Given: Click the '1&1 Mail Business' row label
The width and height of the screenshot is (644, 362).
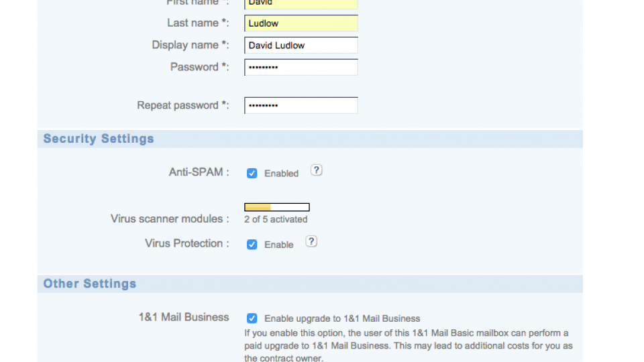Looking at the screenshot, I should [x=184, y=317].
